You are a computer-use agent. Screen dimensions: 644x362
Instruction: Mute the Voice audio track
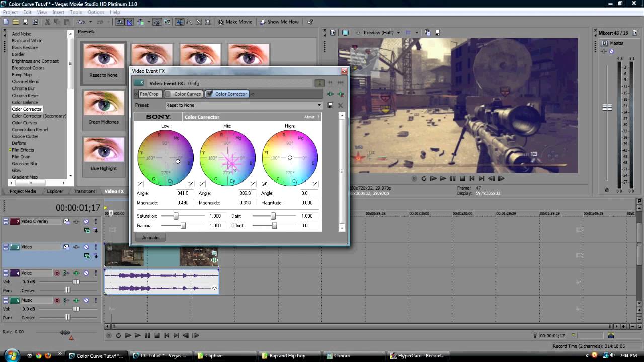click(86, 273)
